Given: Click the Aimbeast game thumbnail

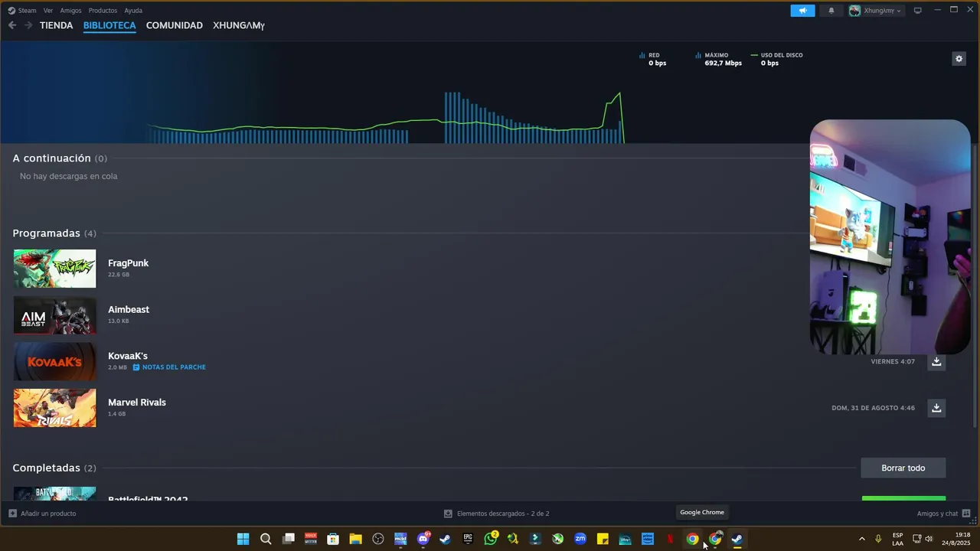Looking at the screenshot, I should click(x=55, y=315).
